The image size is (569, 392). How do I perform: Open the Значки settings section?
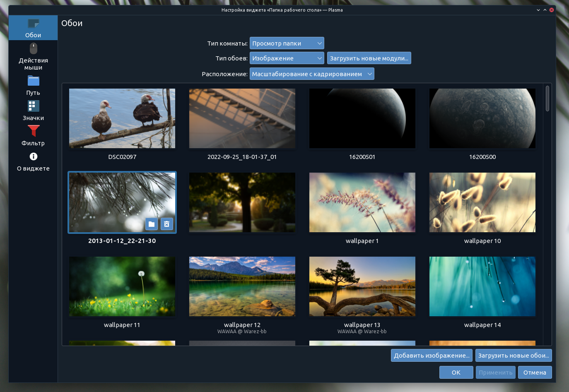click(x=33, y=111)
